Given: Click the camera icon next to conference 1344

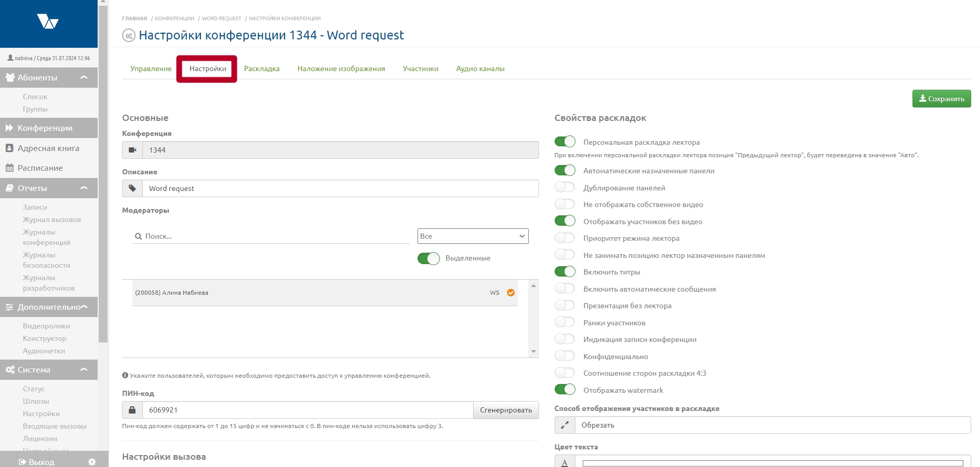Looking at the screenshot, I should [x=132, y=150].
